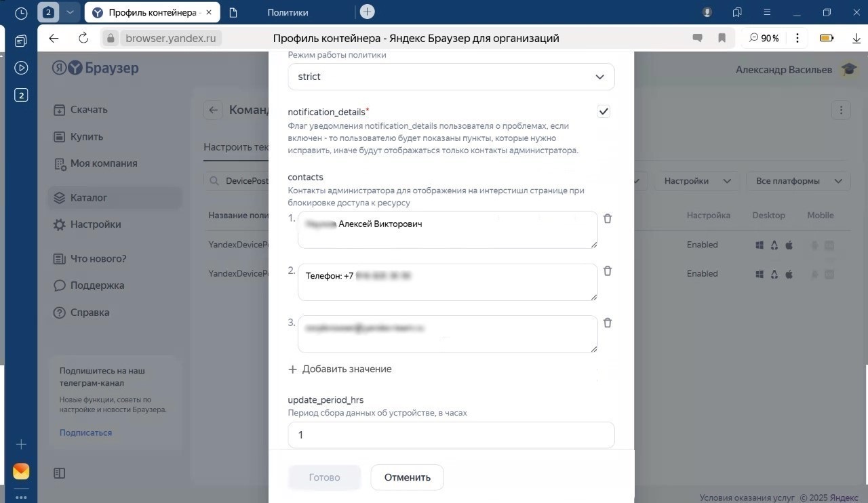Click the Подписаться telegram link
Viewport: 868px width, 503px height.
pyautogui.click(x=85, y=432)
